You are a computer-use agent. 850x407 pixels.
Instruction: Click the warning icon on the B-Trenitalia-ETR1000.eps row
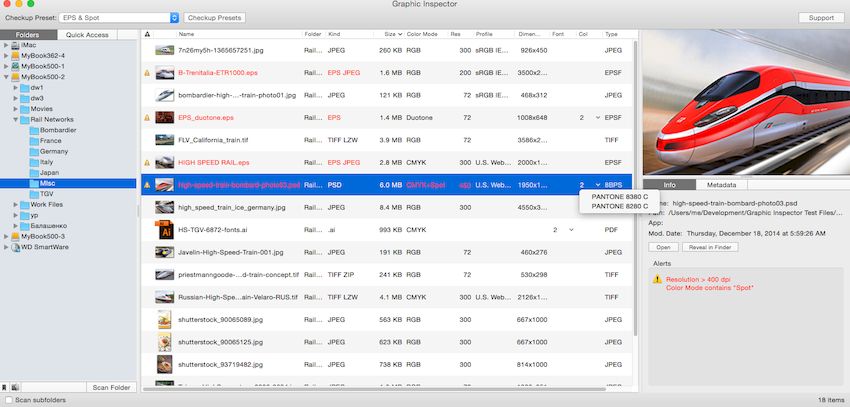147,73
